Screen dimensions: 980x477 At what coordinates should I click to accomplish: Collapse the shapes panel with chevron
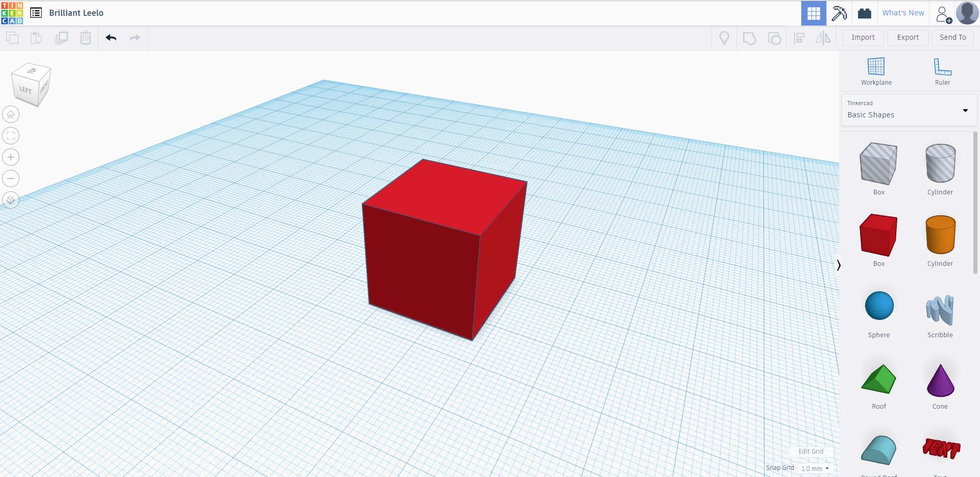838,265
